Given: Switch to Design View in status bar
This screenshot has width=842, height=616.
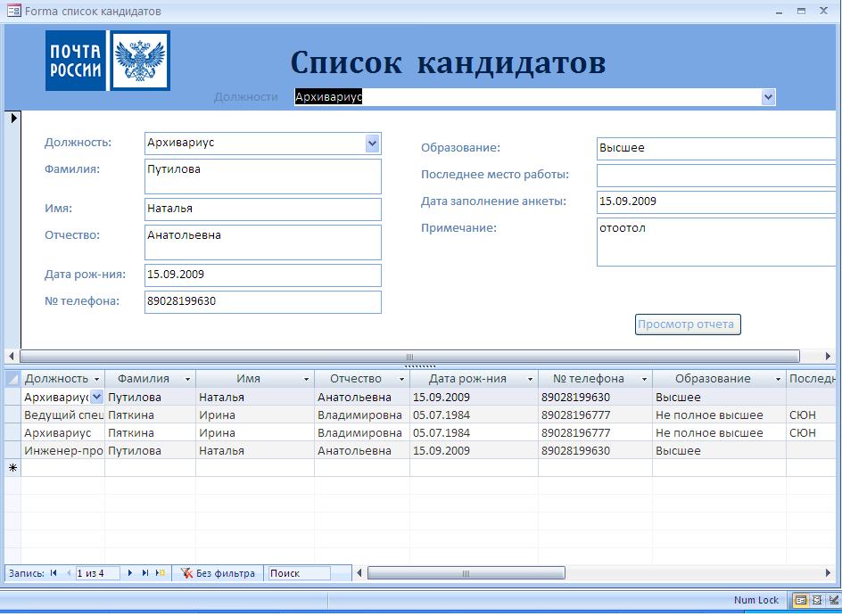Looking at the screenshot, I should (x=833, y=601).
